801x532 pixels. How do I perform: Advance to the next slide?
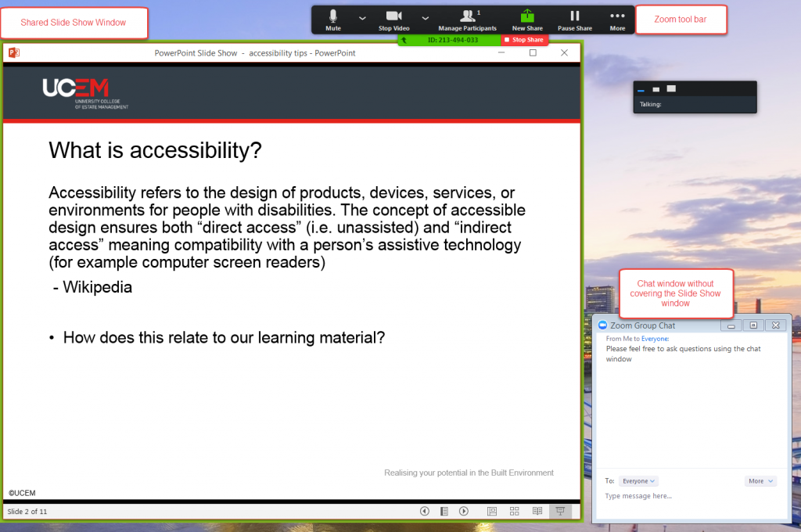click(464, 511)
